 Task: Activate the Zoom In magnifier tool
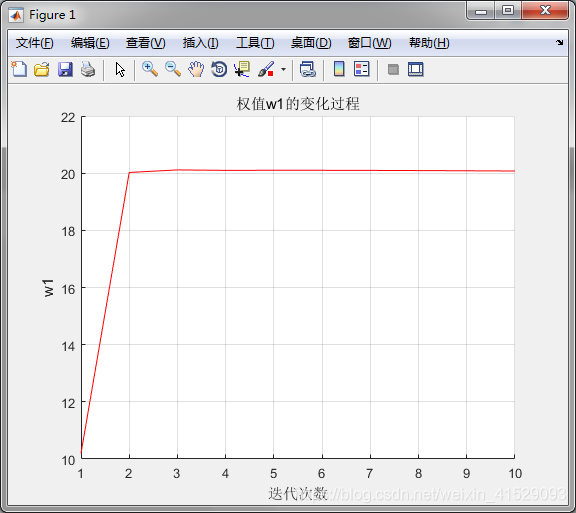click(x=150, y=69)
